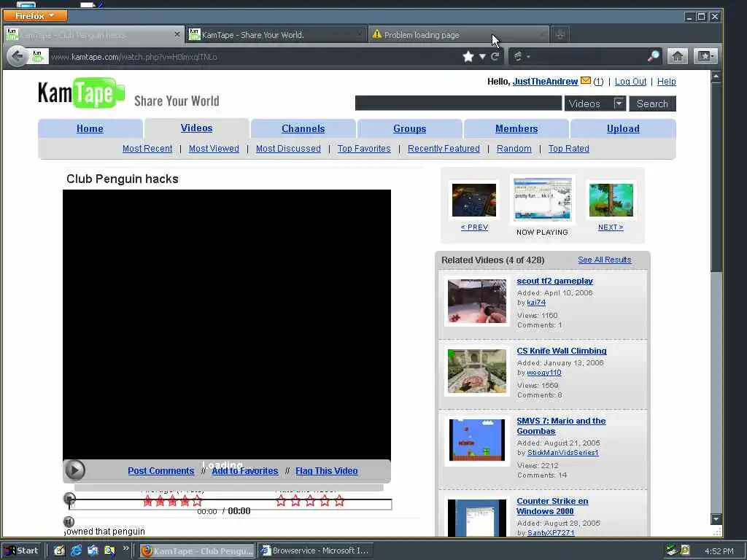
Task: Click the page scrollbar up arrow
Action: tap(716, 76)
